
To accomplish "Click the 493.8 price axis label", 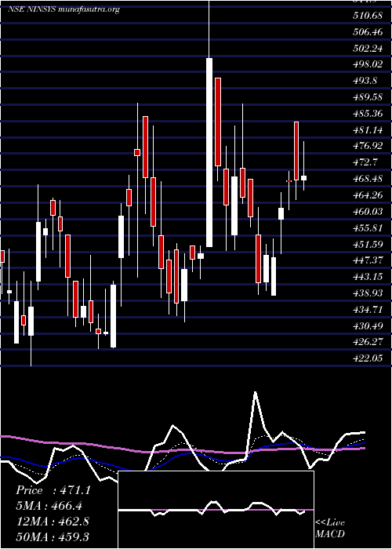I will tap(365, 81).
